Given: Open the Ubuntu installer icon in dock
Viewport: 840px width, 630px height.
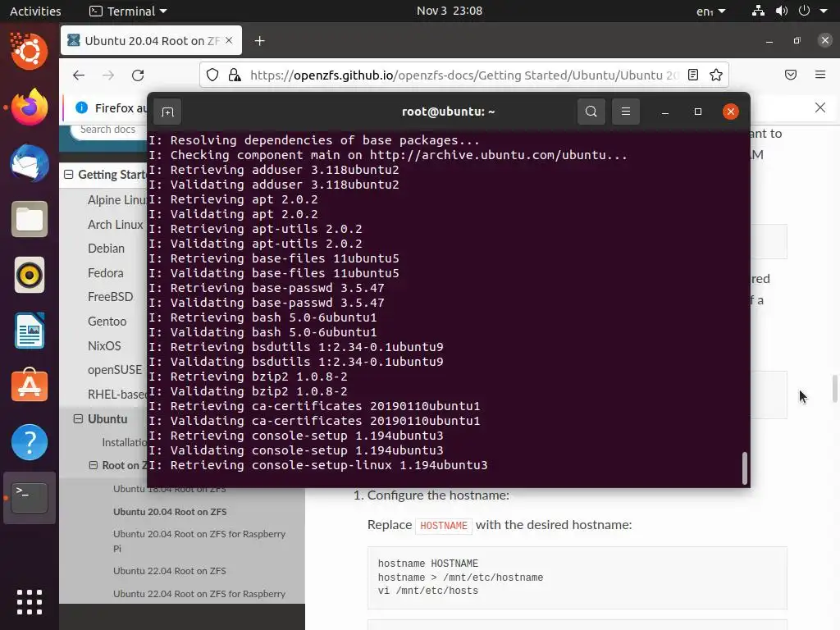Looking at the screenshot, I should tap(29, 52).
